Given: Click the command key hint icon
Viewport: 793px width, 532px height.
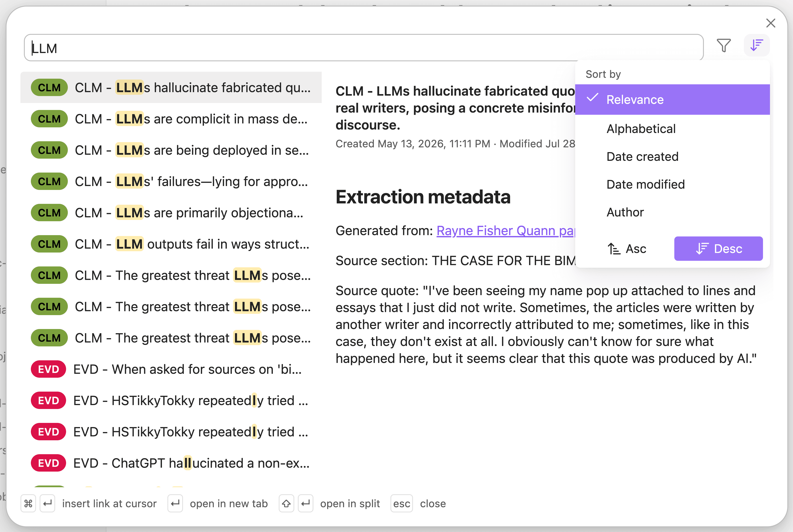Looking at the screenshot, I should [28, 504].
